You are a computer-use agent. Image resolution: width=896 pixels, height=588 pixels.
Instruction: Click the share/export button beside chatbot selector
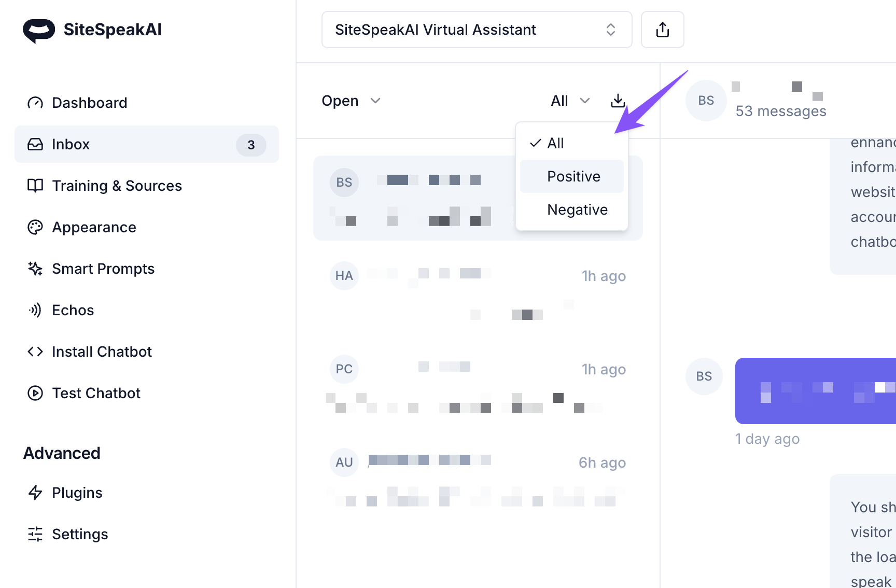[662, 30]
